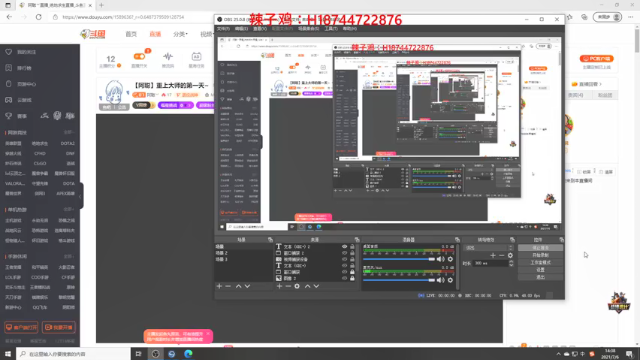
Task: Open the mic/Aux settings gear in mixer
Action: pyautogui.click(x=450, y=280)
